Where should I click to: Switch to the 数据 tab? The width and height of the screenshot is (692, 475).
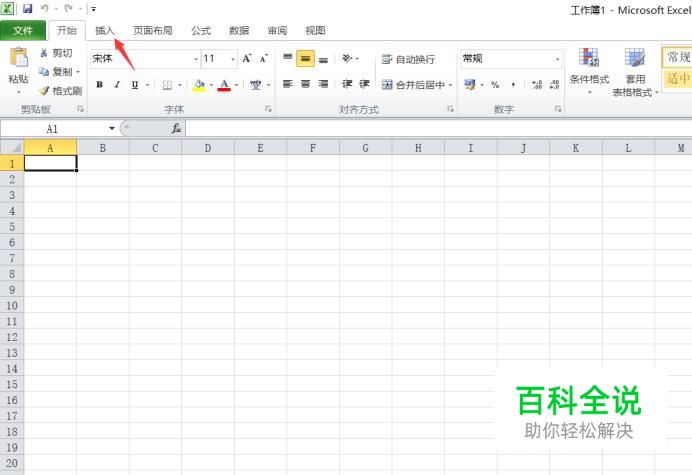pos(239,30)
